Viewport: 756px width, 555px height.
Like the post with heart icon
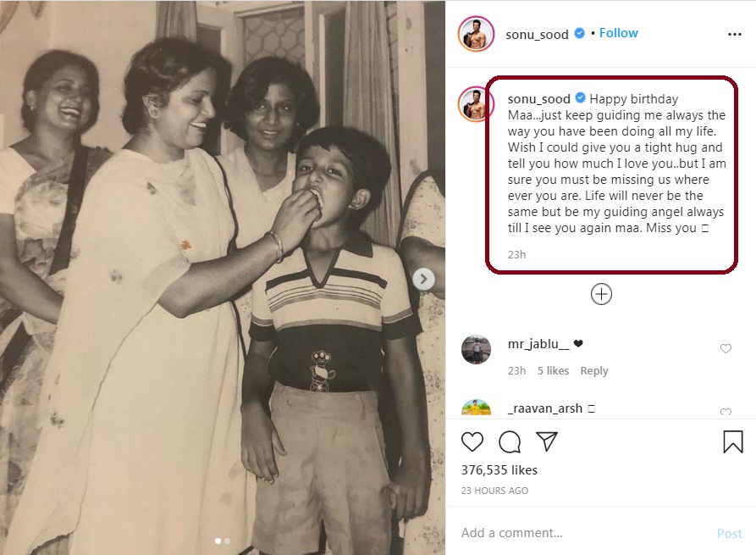(472, 441)
